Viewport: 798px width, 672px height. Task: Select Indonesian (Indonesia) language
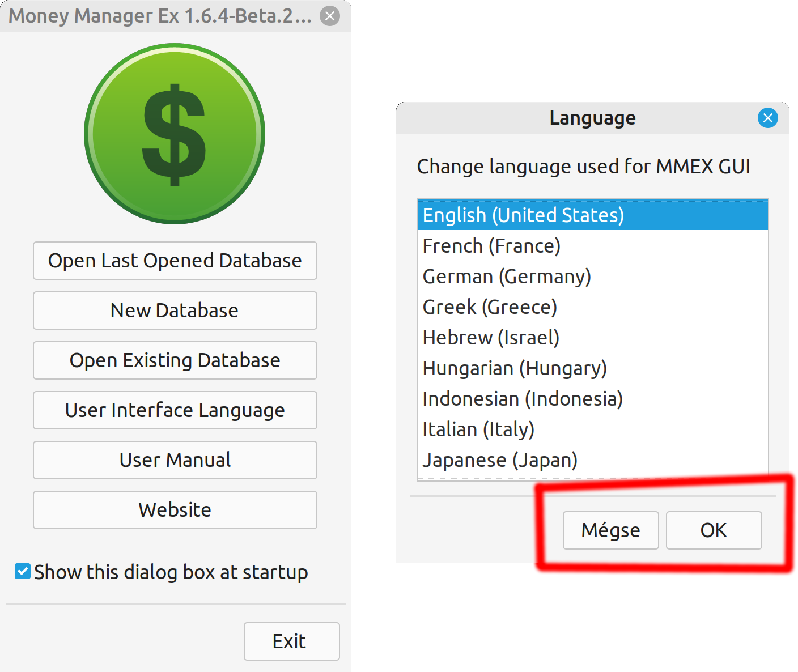click(522, 398)
